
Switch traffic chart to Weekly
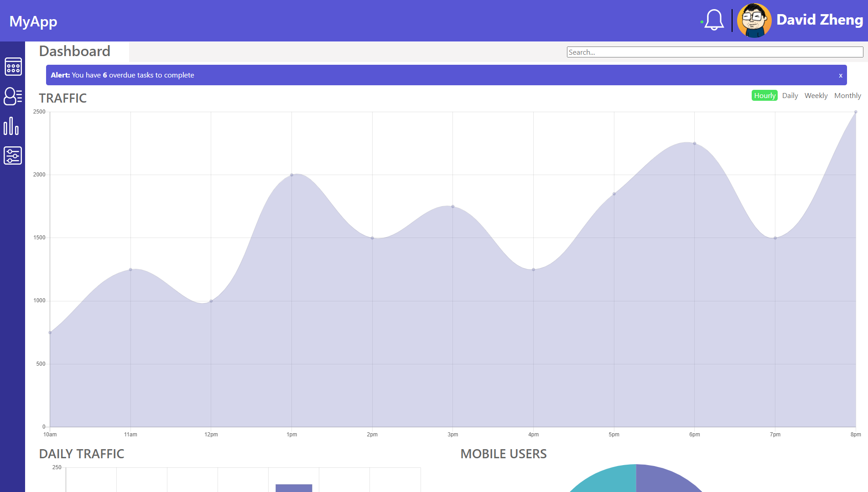[x=816, y=95]
